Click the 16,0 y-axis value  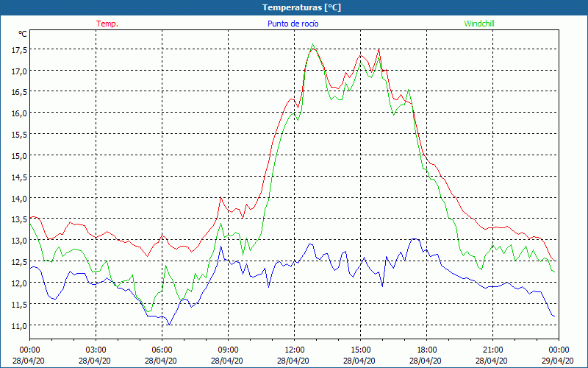click(x=19, y=113)
